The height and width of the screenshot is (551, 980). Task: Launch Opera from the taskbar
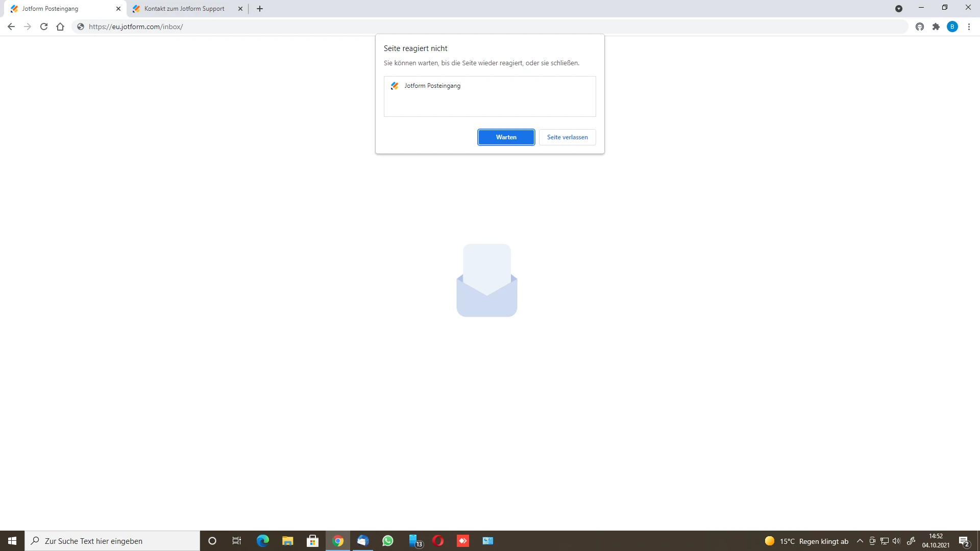pos(438,541)
